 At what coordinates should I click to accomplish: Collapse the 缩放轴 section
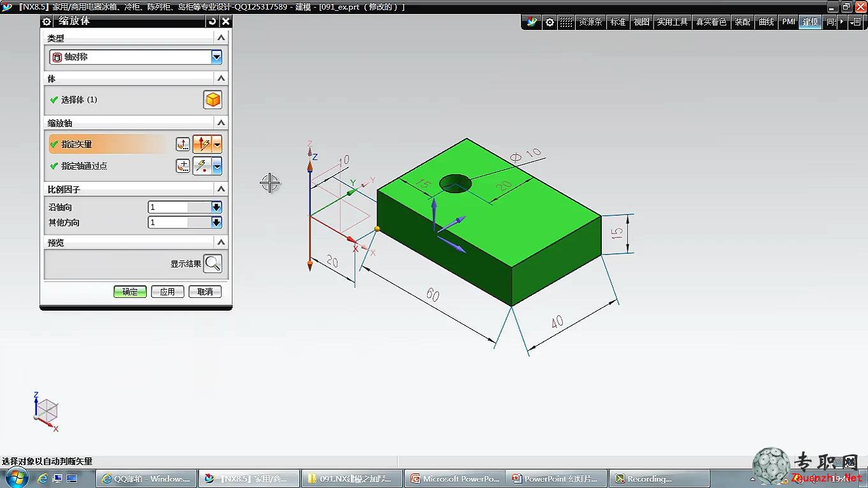pyautogui.click(x=221, y=122)
